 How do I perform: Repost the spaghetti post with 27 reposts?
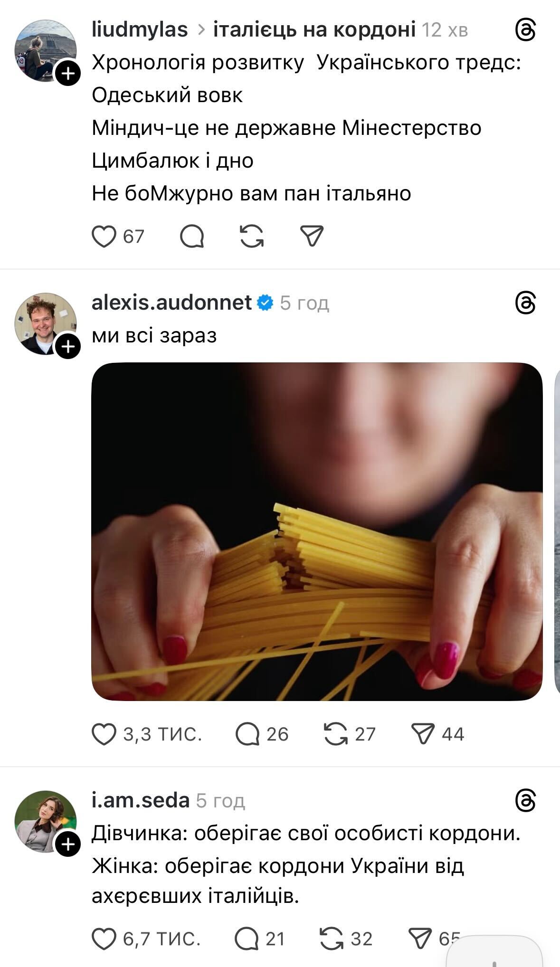[x=349, y=734]
